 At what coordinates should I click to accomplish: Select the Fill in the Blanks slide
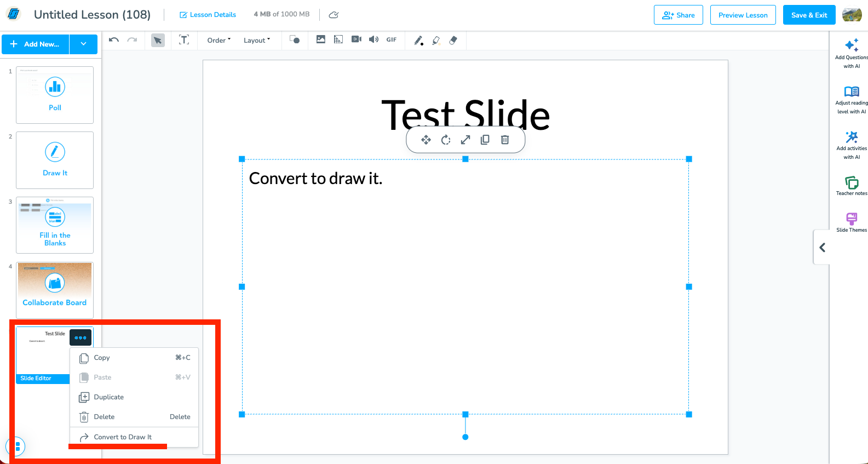55,225
